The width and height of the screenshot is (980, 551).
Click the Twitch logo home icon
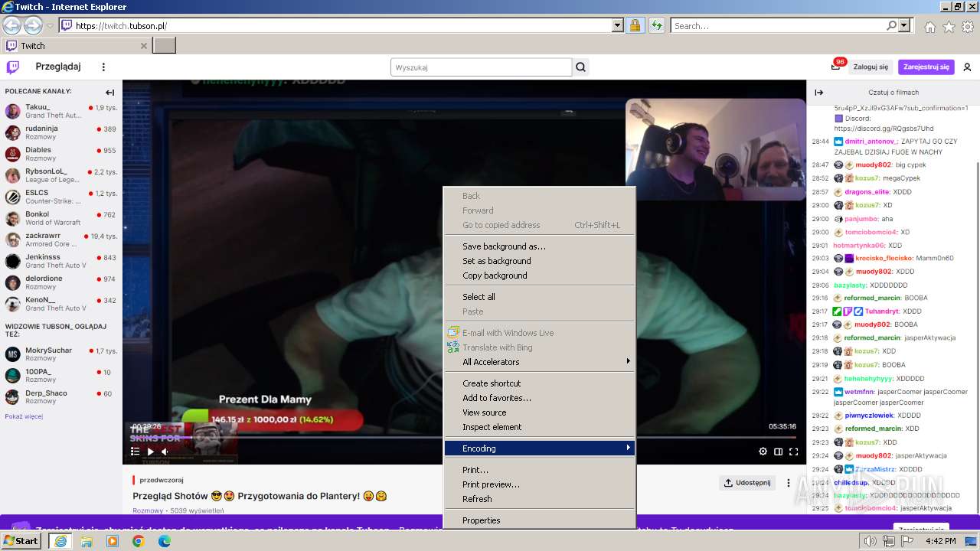13,67
